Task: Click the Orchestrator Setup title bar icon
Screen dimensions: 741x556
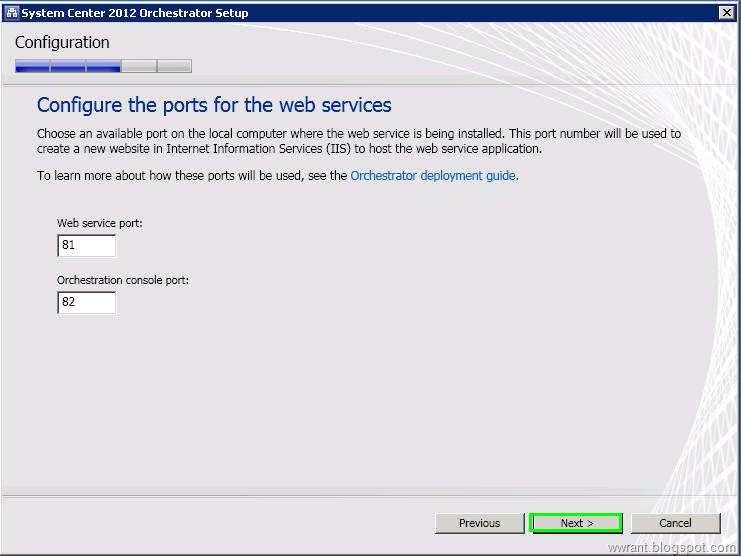Action: pos(12,13)
